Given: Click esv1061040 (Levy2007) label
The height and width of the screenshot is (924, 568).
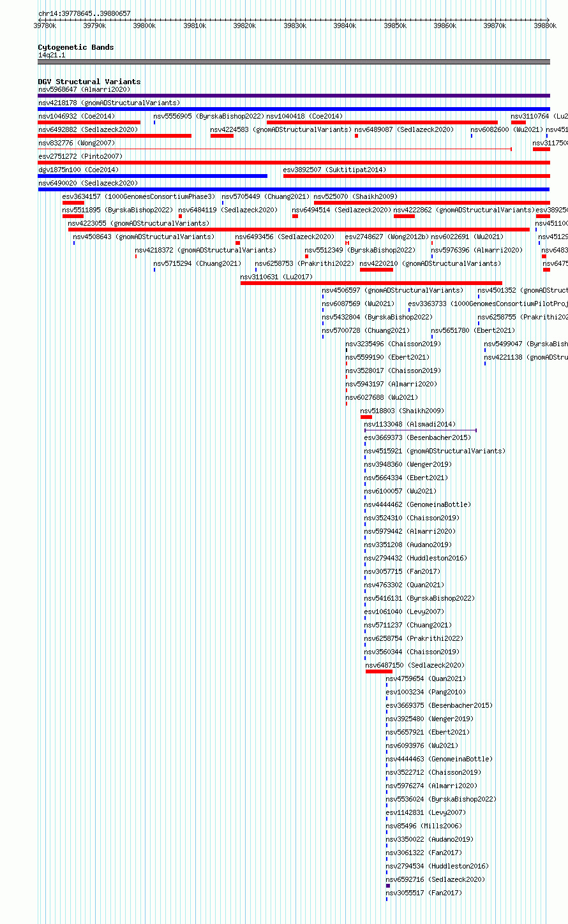Looking at the screenshot, I should [x=405, y=612].
